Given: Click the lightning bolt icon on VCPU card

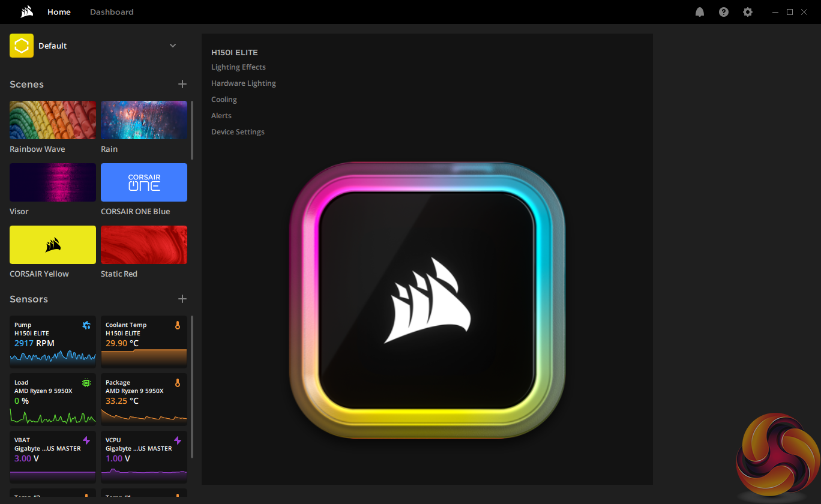Looking at the screenshot, I should tap(178, 440).
